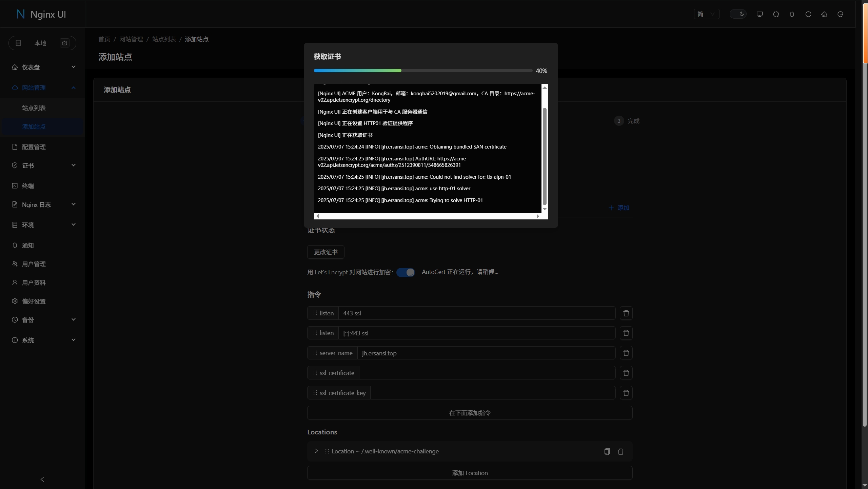Click the 添加 Location button
This screenshot has width=868, height=489.
pyautogui.click(x=470, y=473)
